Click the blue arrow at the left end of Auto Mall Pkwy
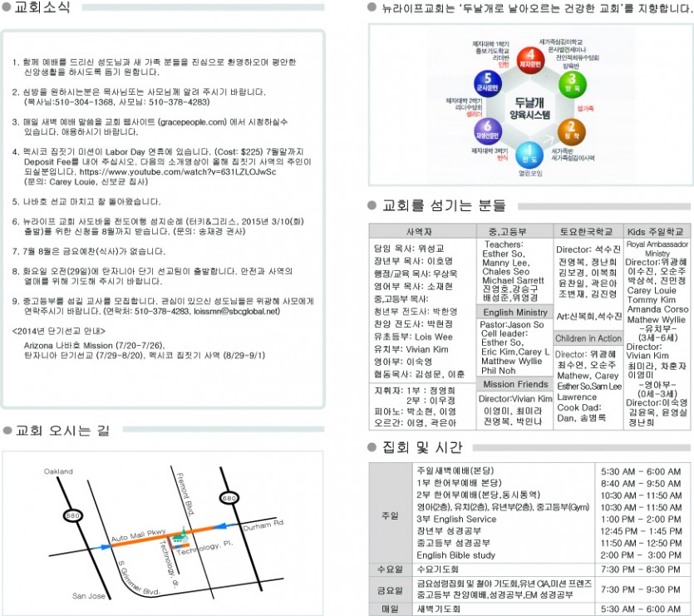This screenshot has width=694, height=616. point(104,547)
